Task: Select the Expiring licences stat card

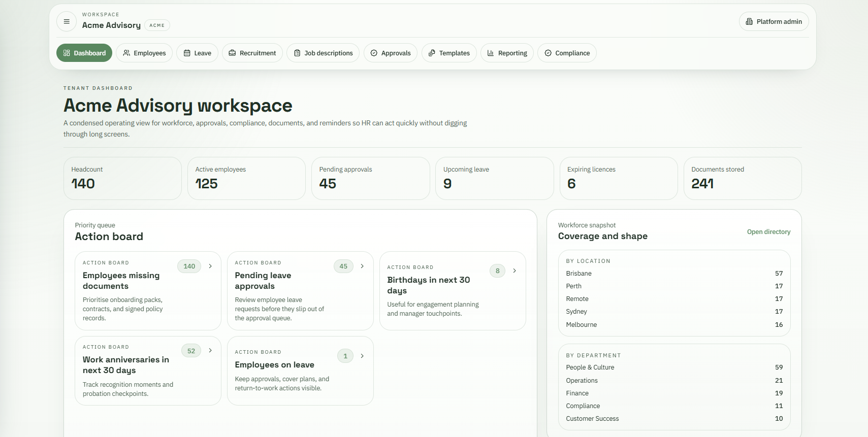Action: [619, 178]
